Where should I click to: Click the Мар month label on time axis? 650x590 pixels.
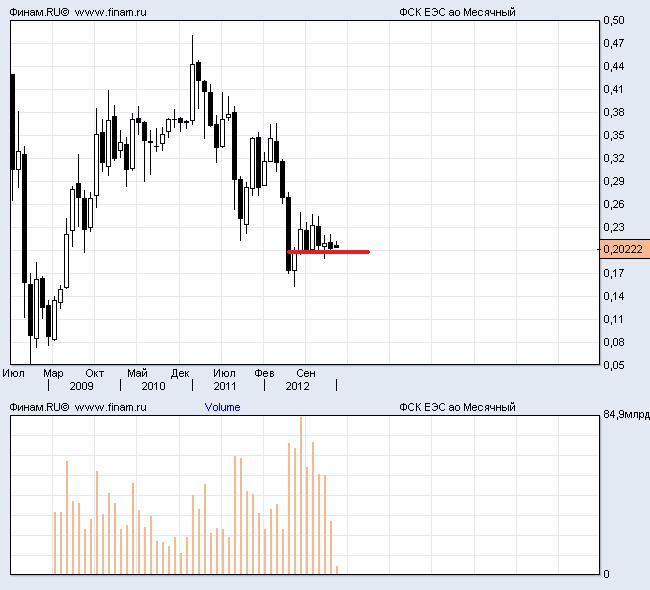[x=53, y=374]
